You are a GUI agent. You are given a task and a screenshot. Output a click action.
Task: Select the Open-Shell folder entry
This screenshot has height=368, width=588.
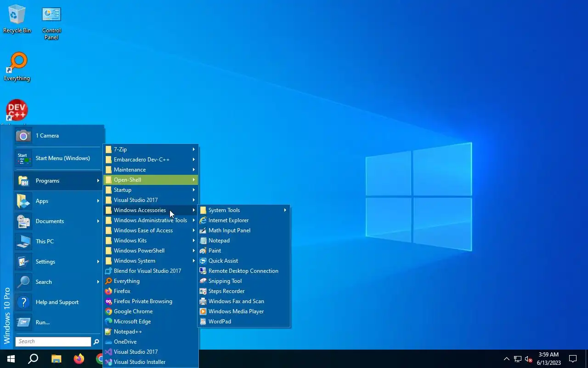click(151, 180)
